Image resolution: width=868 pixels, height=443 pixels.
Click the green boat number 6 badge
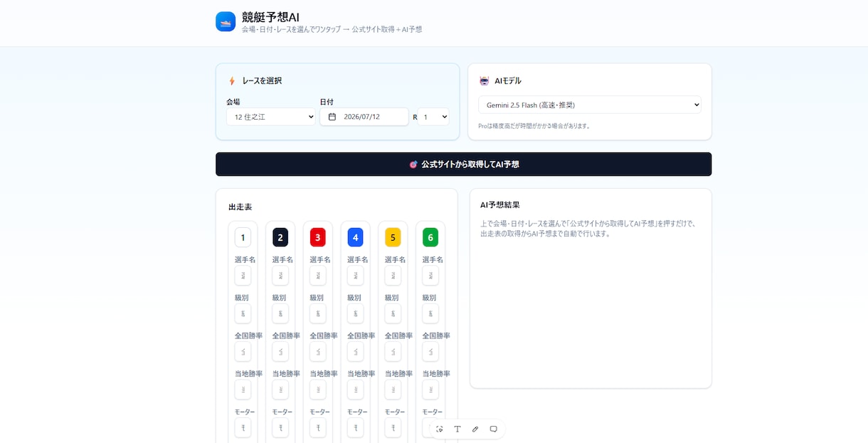[430, 237]
